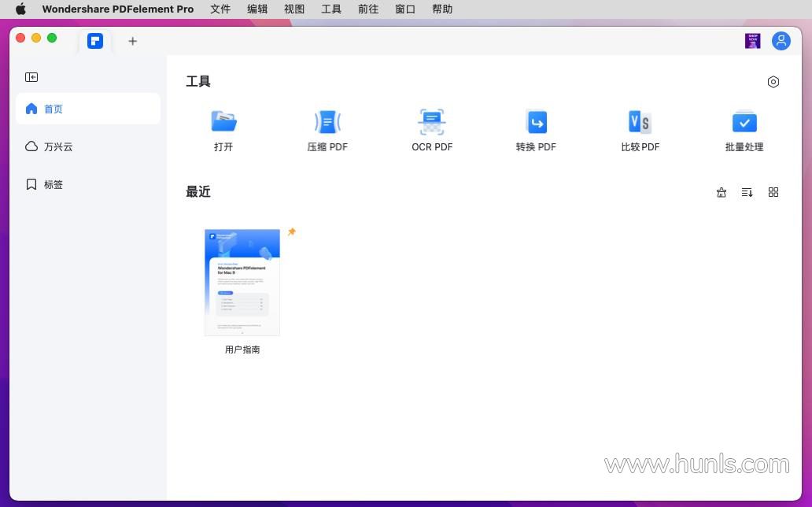This screenshot has width=812, height=507.
Task: Open the Convert PDF (转换 PDF) tool
Action: (536, 122)
